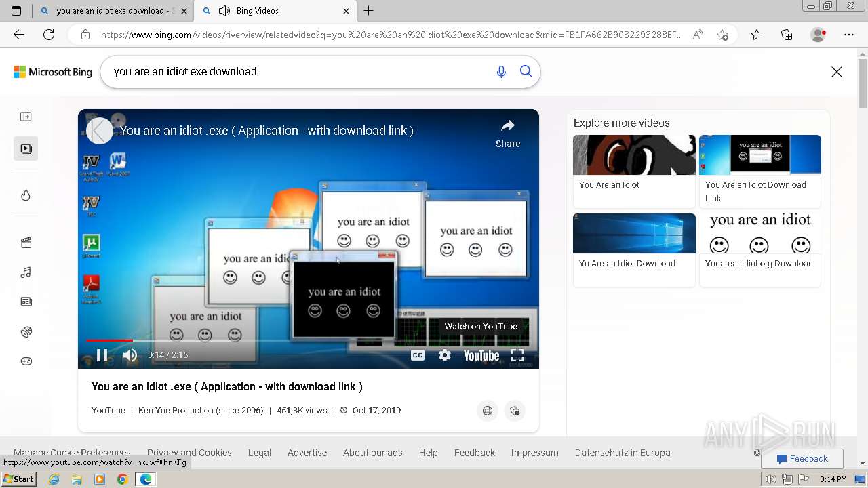View video source page globe icon
Screen dimensions: 868x488
coord(488,411)
